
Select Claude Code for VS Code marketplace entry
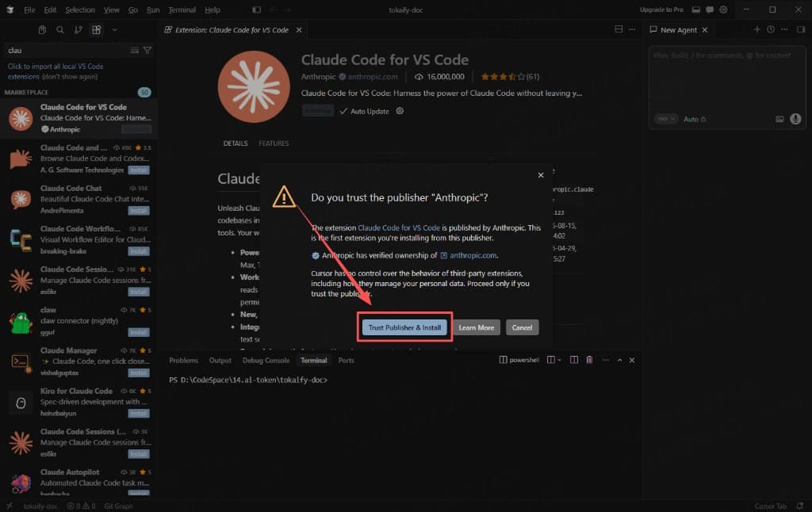coord(79,119)
